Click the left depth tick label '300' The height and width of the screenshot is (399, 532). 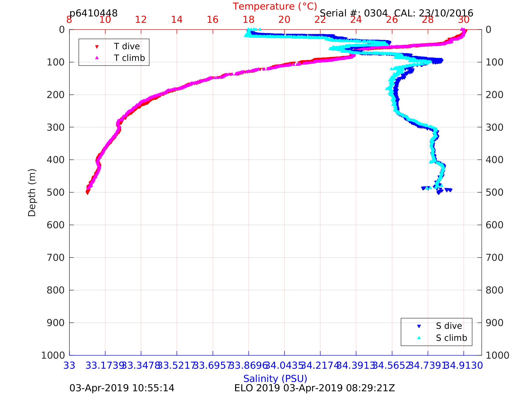click(56, 127)
